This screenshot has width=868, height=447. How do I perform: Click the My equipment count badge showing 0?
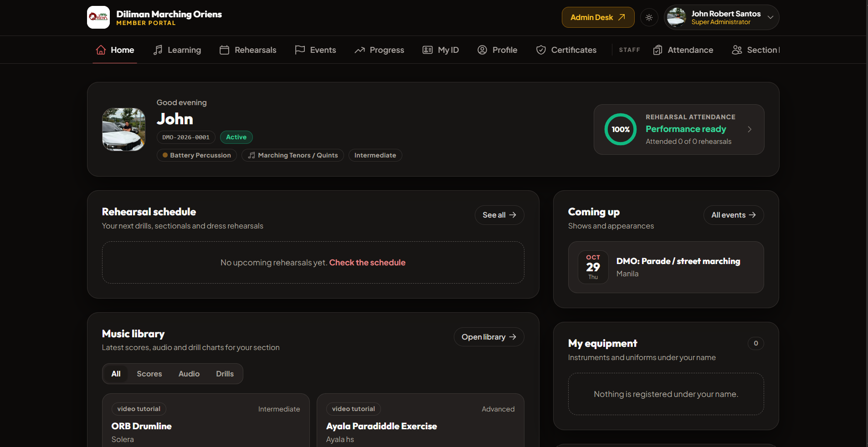pyautogui.click(x=755, y=343)
